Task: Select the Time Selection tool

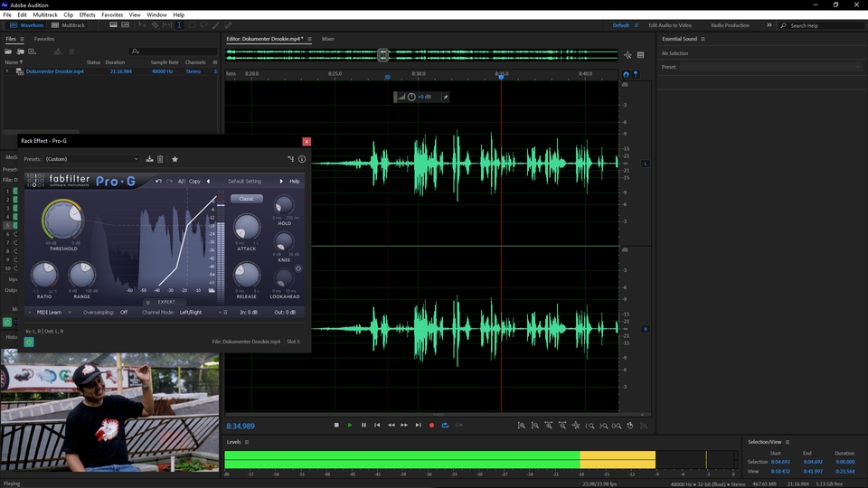Action: tap(179, 25)
